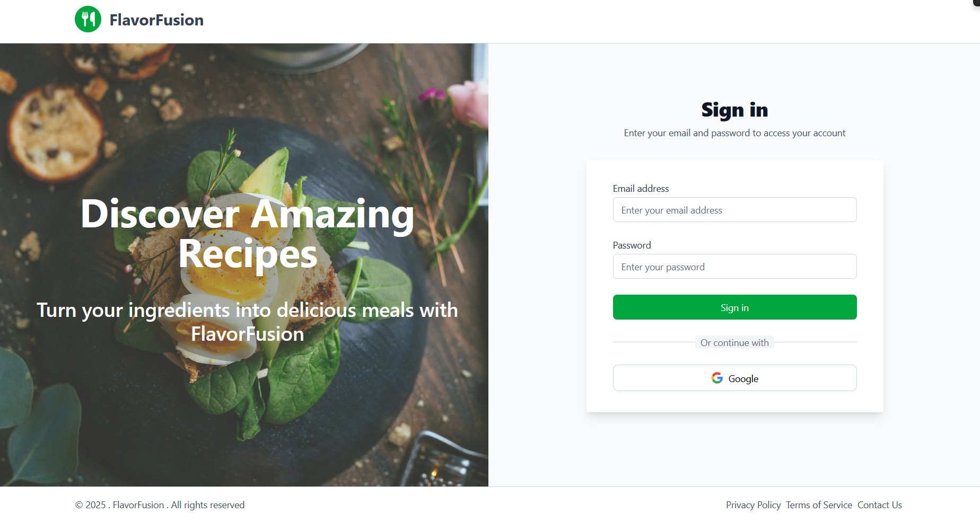Click the green fork-and-knife logo icon
The image size is (980, 522).
(x=88, y=20)
